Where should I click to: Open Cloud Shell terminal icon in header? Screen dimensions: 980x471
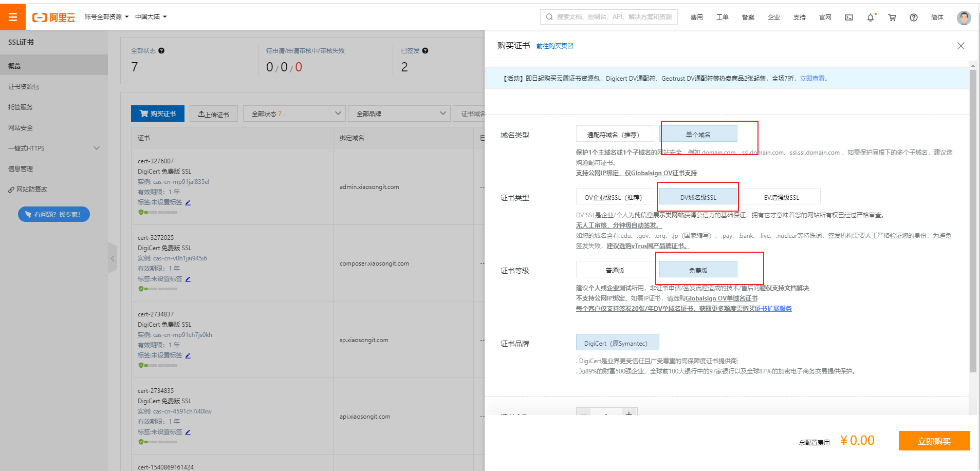point(848,17)
